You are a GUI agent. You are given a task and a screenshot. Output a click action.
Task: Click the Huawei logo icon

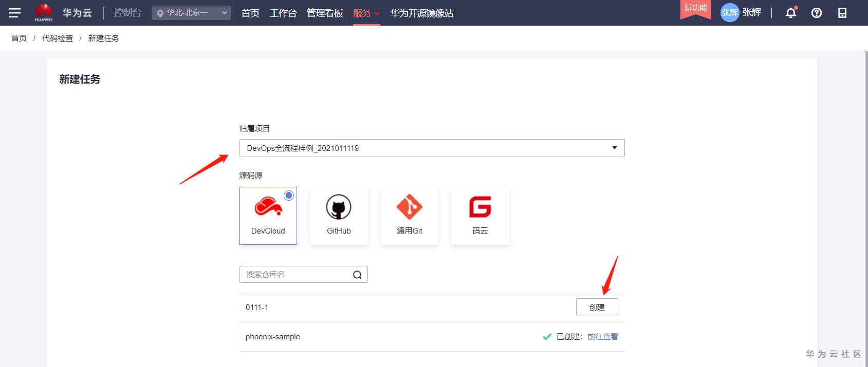point(44,12)
